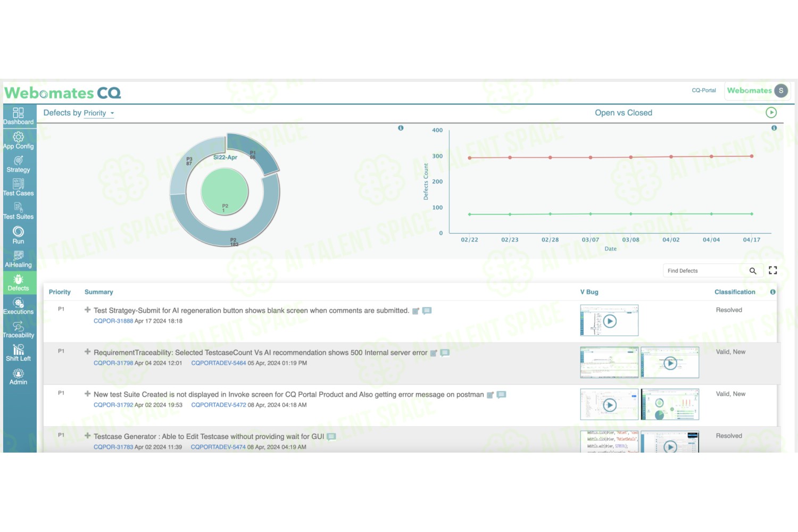Sort by the Priority column header
The height and width of the screenshot is (532, 798).
click(x=60, y=292)
